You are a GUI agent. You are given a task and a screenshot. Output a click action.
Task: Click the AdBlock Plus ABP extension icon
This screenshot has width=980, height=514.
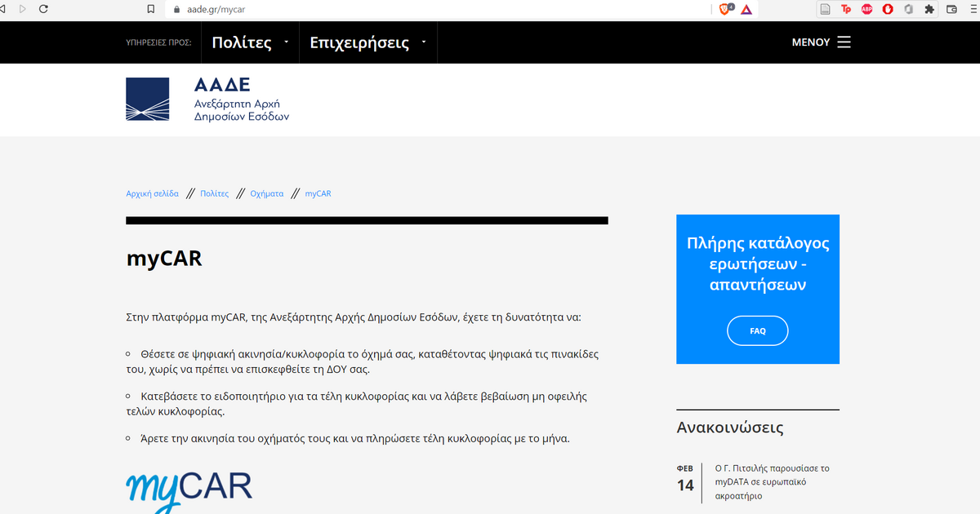click(866, 9)
